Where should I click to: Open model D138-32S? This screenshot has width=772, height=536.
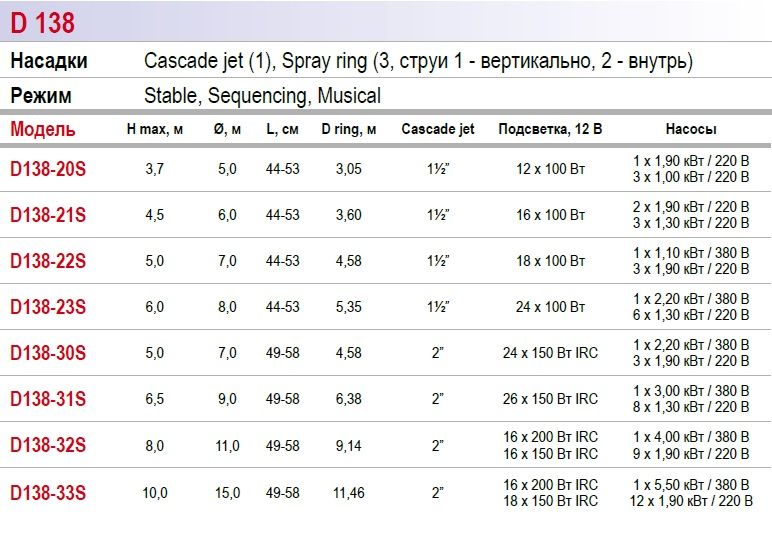click(x=48, y=446)
